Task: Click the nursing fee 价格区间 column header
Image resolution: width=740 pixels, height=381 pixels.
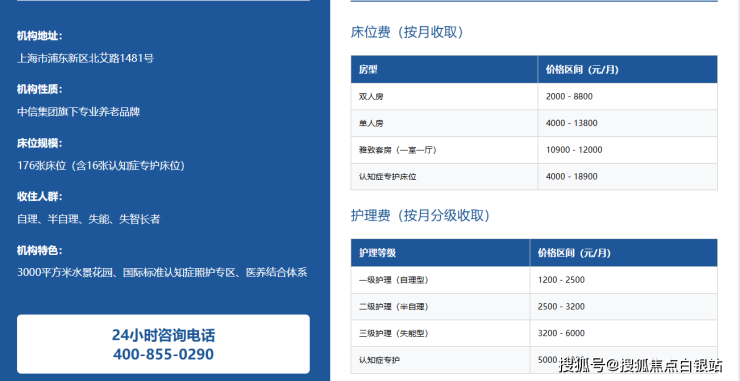Action: click(x=623, y=253)
